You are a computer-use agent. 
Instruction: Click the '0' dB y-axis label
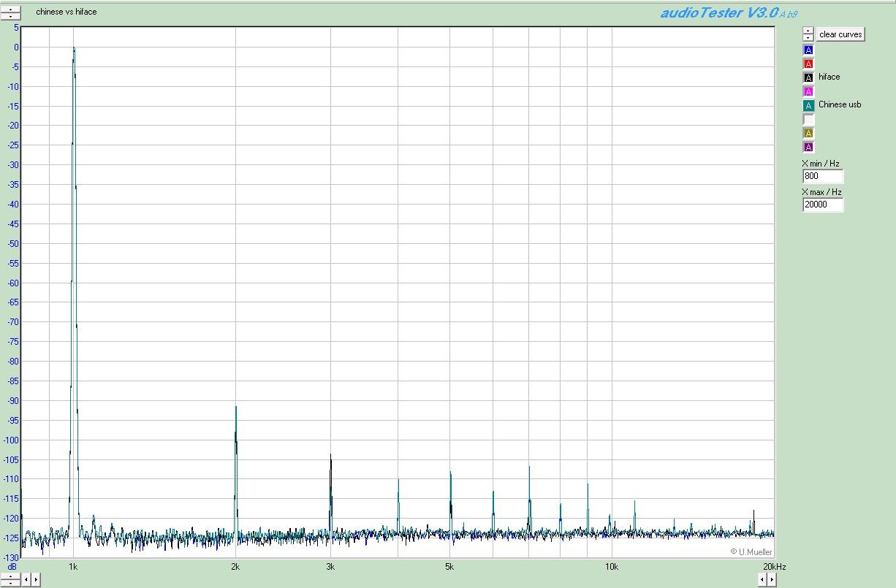click(17, 47)
